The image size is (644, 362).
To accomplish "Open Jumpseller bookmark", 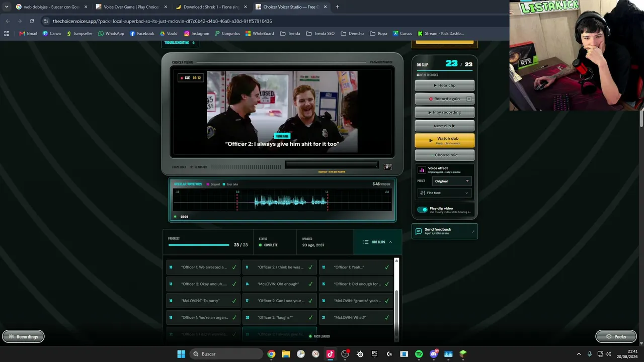I will click(79, 34).
